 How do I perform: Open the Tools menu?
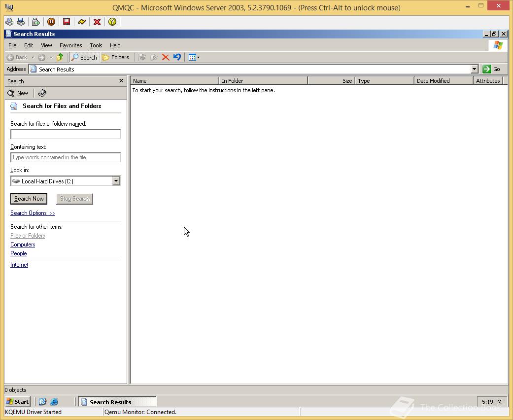coord(96,45)
